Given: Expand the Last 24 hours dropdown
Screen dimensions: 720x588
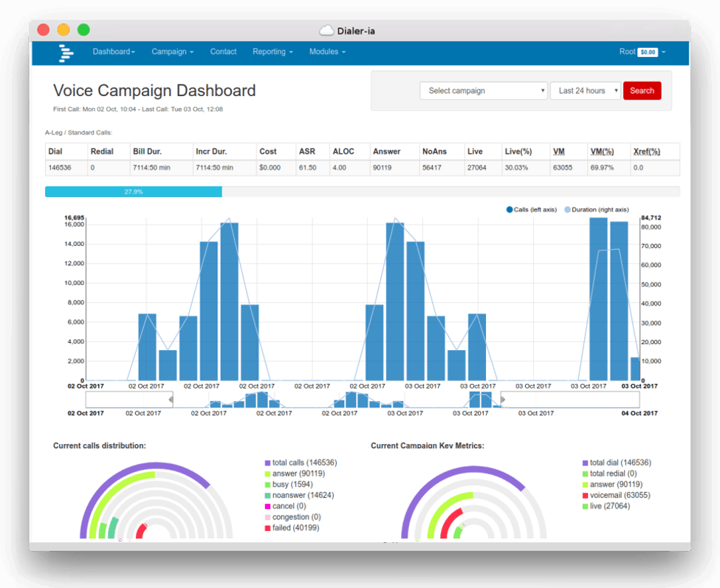Looking at the screenshot, I should coord(586,91).
